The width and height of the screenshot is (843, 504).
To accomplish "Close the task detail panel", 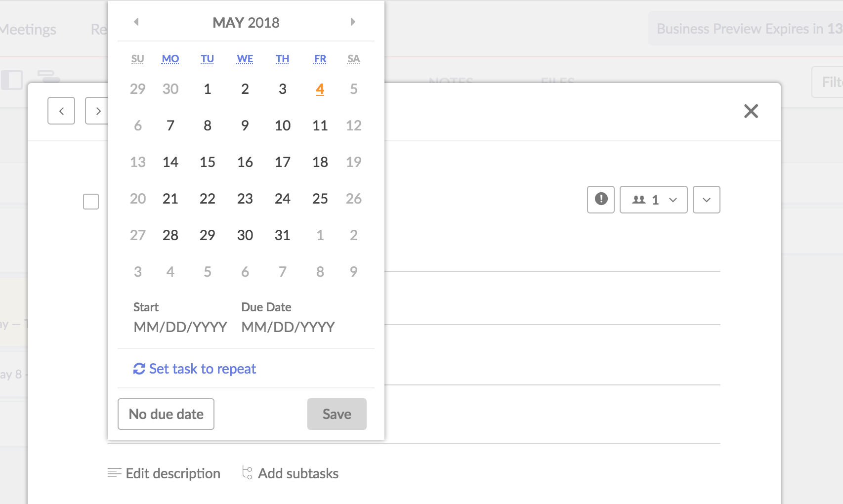I will pos(751,111).
